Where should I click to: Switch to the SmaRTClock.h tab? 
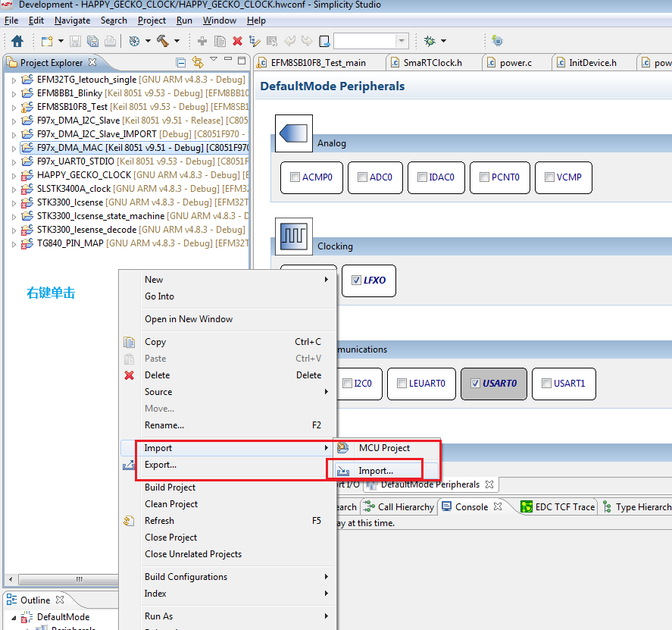[x=433, y=63]
